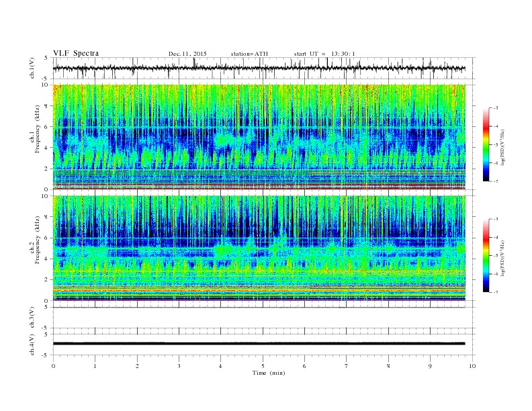Click the ch.2 spectrogram plot
The image size is (532, 411).
259,248
